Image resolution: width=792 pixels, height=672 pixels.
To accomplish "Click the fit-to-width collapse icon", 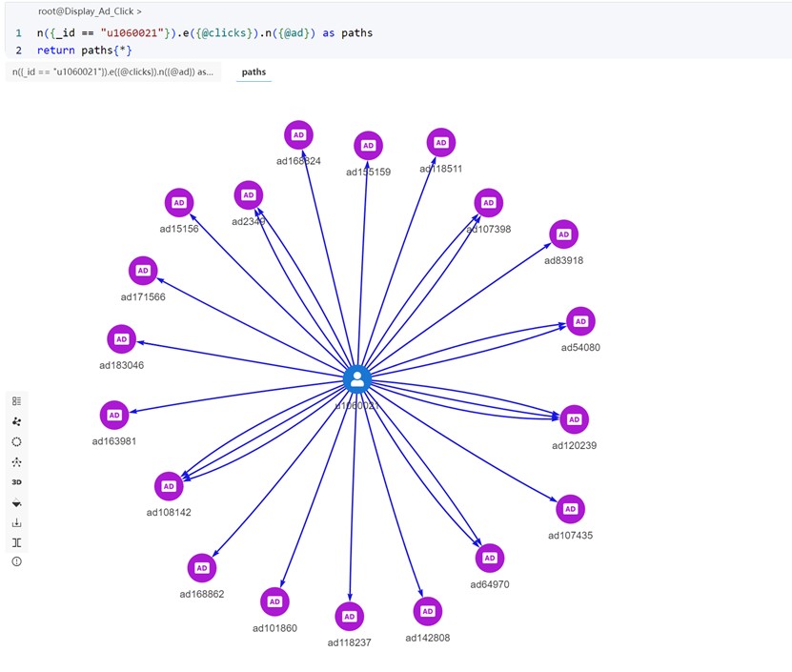I will click(16, 542).
